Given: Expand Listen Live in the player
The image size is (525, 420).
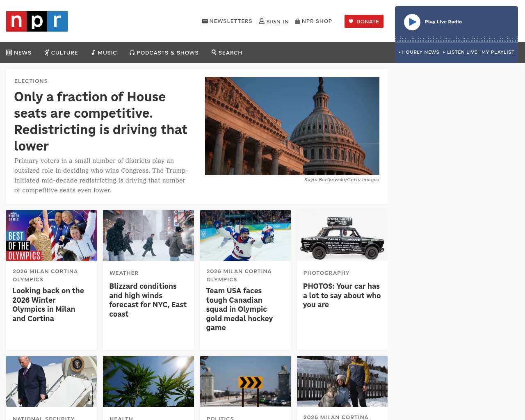Looking at the screenshot, I should tap(460, 52).
